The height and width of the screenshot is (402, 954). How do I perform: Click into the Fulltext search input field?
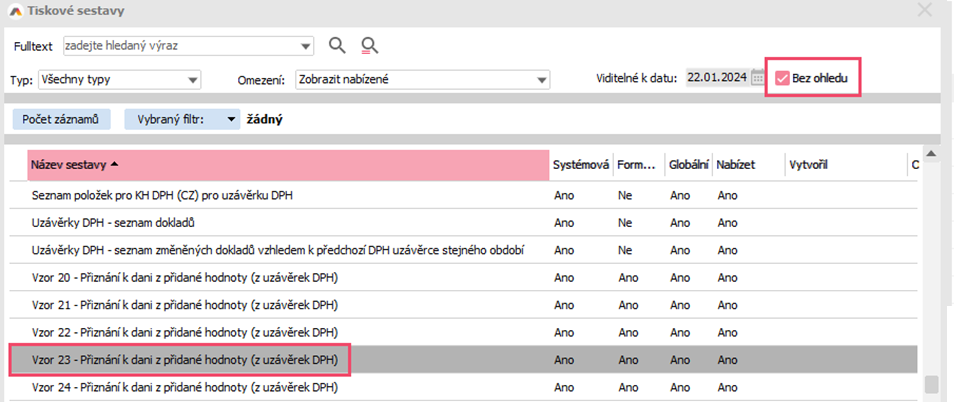(180, 45)
